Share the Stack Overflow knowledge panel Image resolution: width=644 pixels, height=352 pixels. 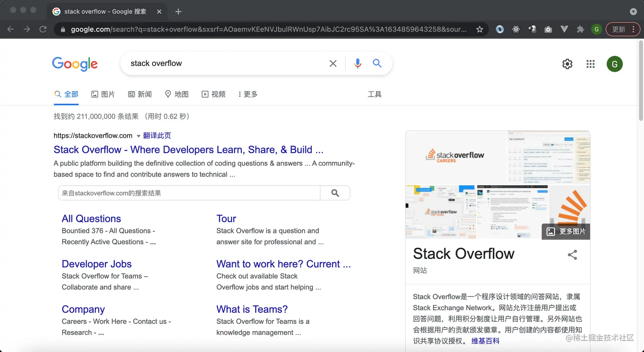572,255
